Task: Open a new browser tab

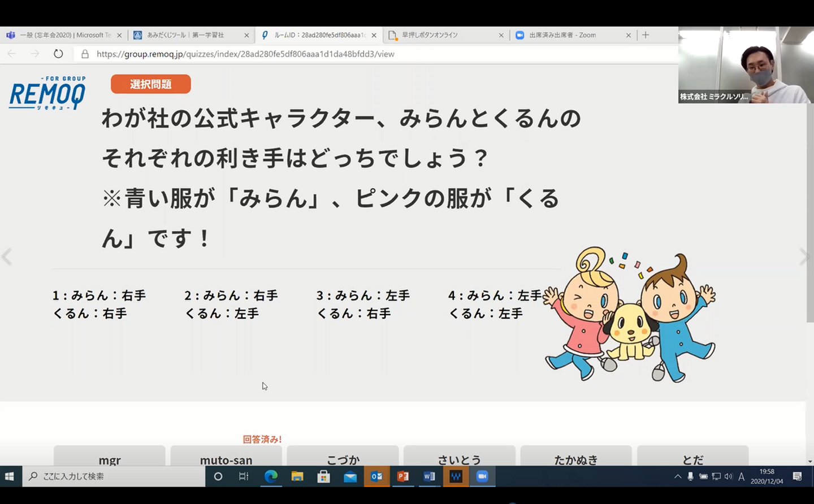Action: 646,35
